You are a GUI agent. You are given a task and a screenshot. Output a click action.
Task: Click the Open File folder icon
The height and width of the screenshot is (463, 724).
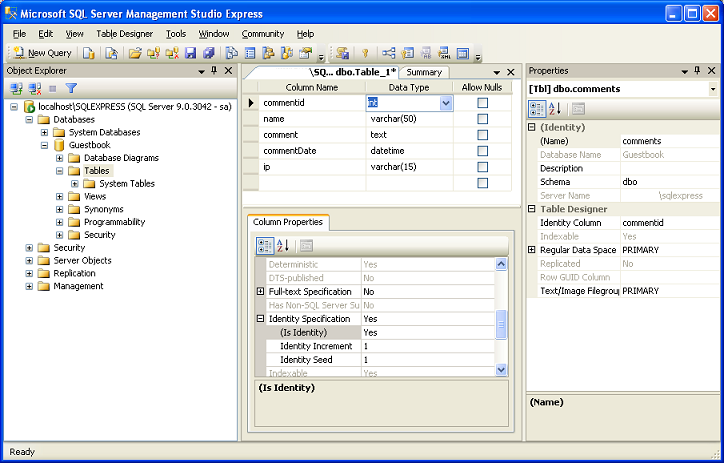(x=135, y=53)
